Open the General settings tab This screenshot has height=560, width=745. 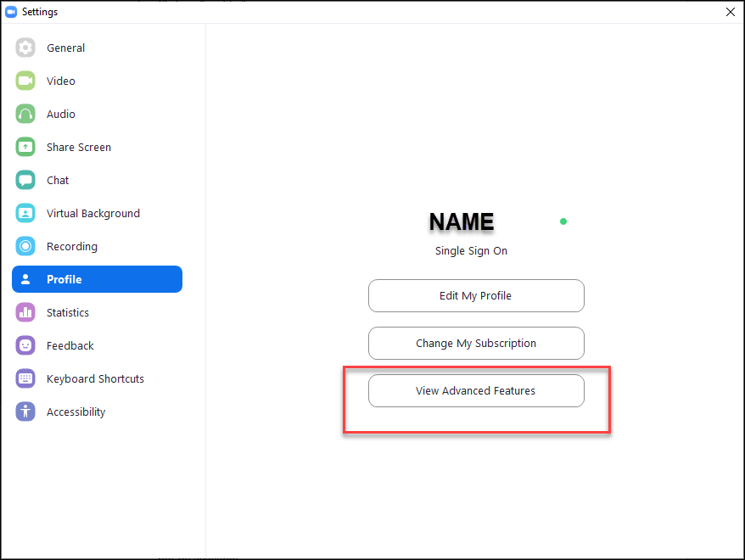tap(97, 48)
